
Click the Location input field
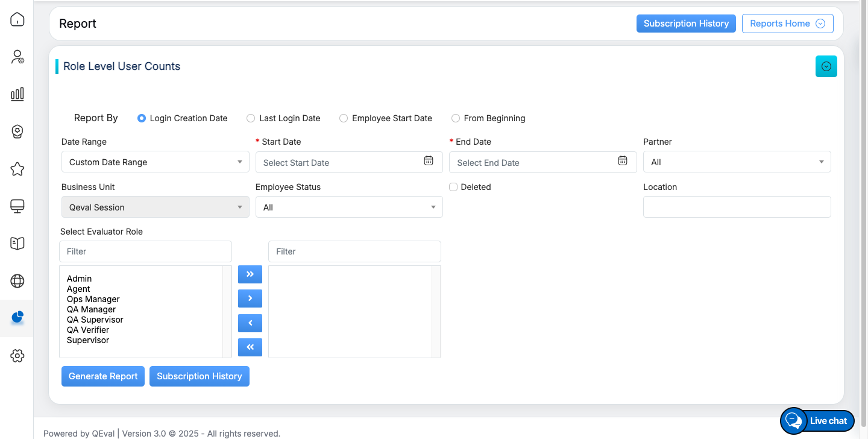point(737,207)
